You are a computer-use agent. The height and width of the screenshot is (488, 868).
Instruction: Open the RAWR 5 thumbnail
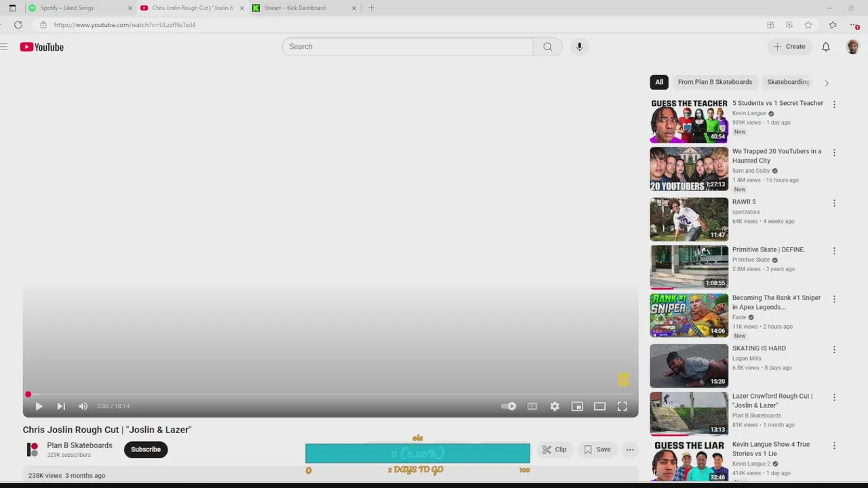click(x=689, y=219)
